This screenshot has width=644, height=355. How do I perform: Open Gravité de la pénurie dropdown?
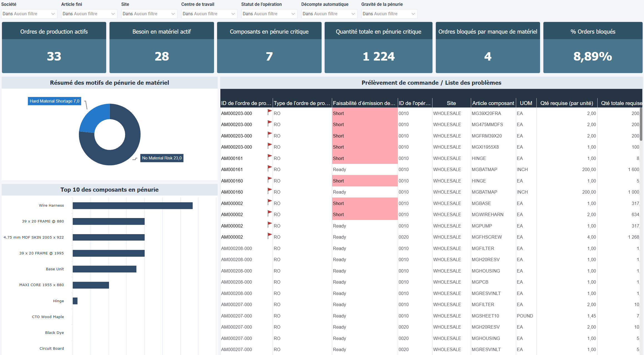389,14
